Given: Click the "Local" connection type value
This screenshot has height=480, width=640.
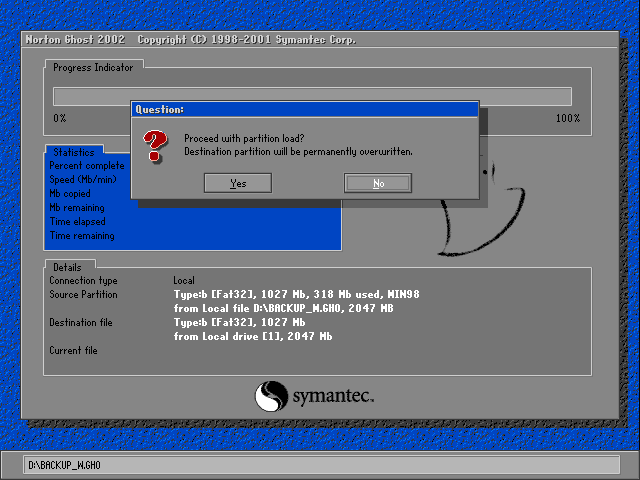Looking at the screenshot, I should (184, 280).
